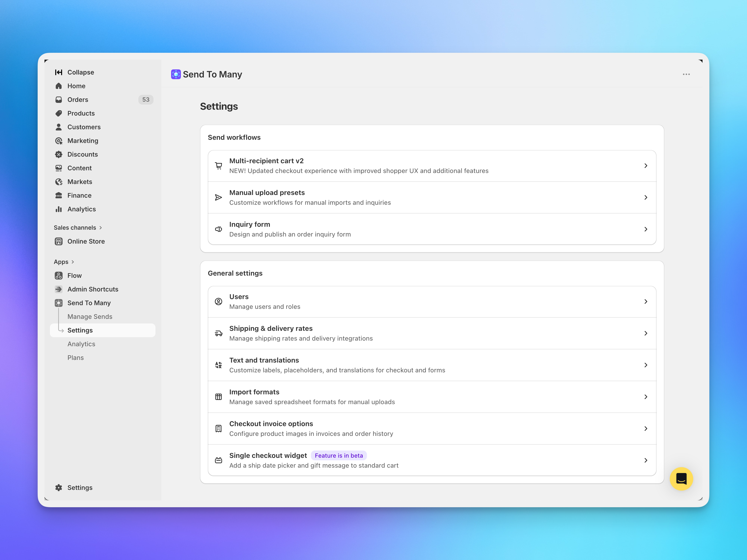Click the chevron for Manual upload presets
The width and height of the screenshot is (747, 560).
tap(645, 197)
